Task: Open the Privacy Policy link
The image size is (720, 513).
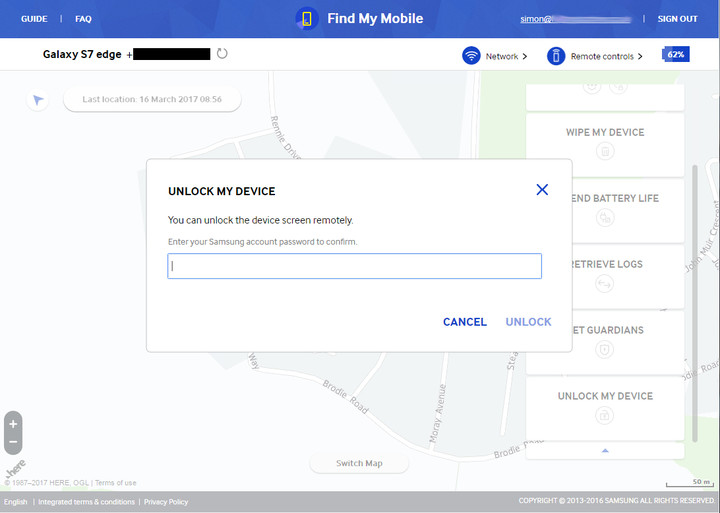Action: [165, 502]
